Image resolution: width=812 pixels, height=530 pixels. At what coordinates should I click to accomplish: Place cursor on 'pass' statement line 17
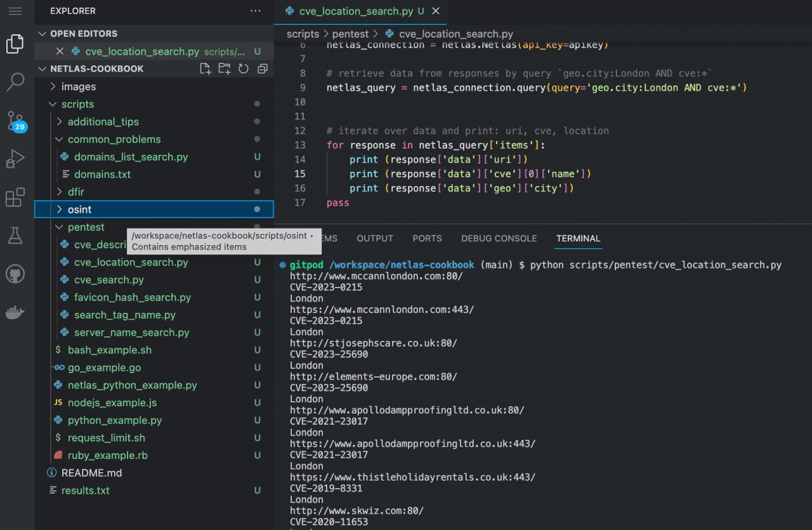pos(338,203)
